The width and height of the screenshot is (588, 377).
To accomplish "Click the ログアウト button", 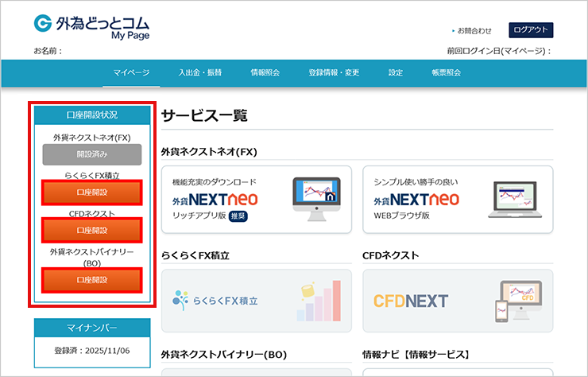I will click(531, 30).
